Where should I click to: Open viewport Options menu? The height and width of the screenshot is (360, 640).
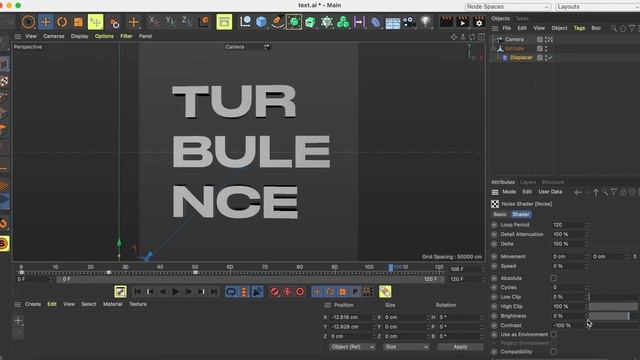[104, 36]
